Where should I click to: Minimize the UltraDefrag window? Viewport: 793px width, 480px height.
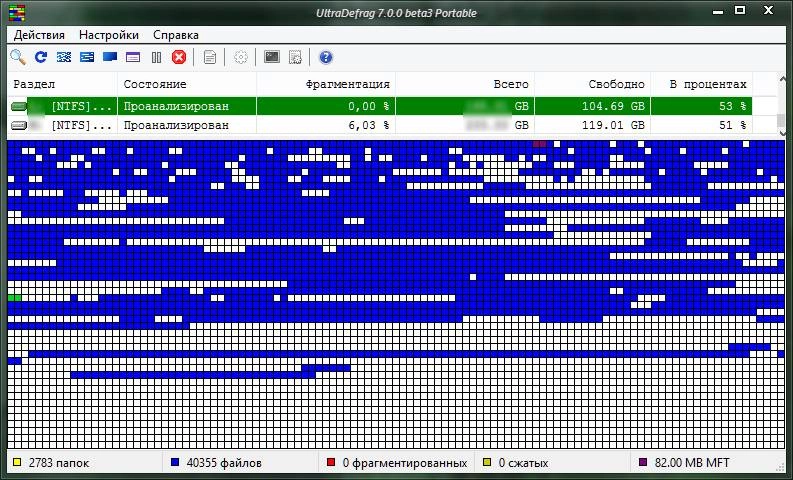(x=718, y=10)
